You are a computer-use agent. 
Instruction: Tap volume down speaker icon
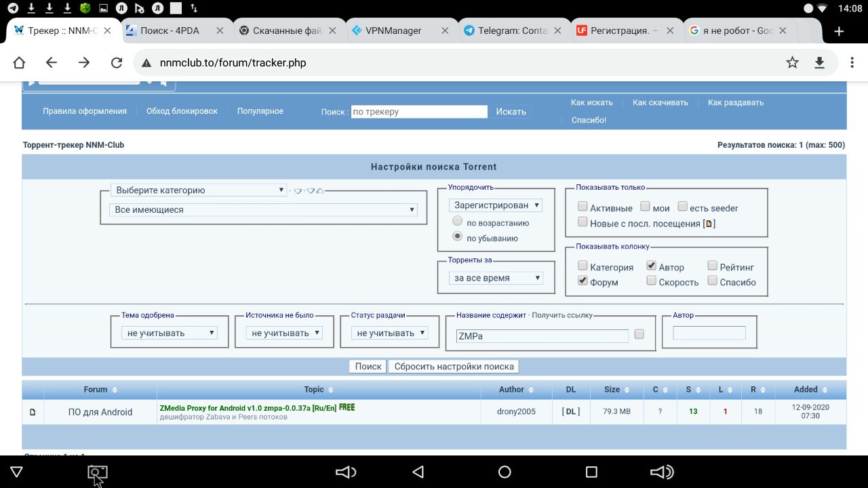point(346,472)
